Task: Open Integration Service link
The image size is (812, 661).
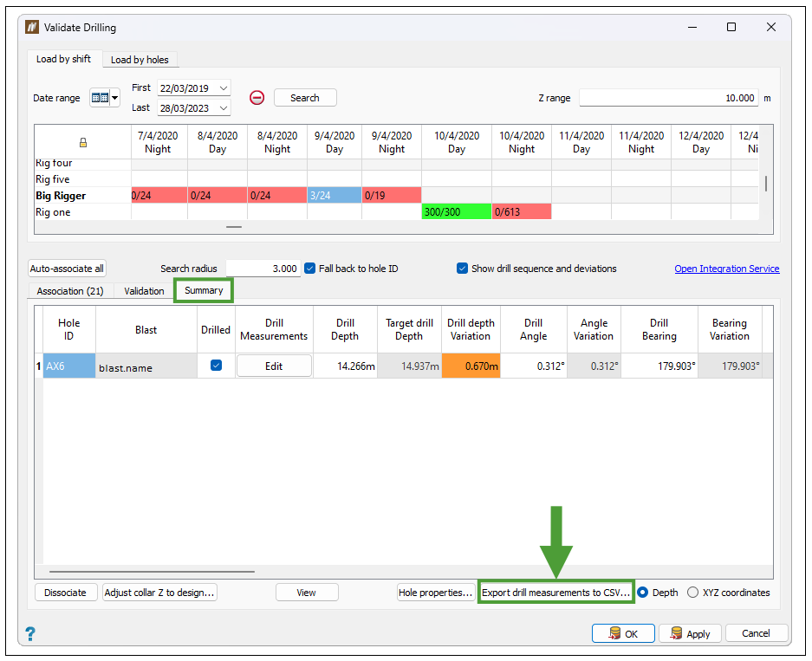Action: tap(726, 269)
